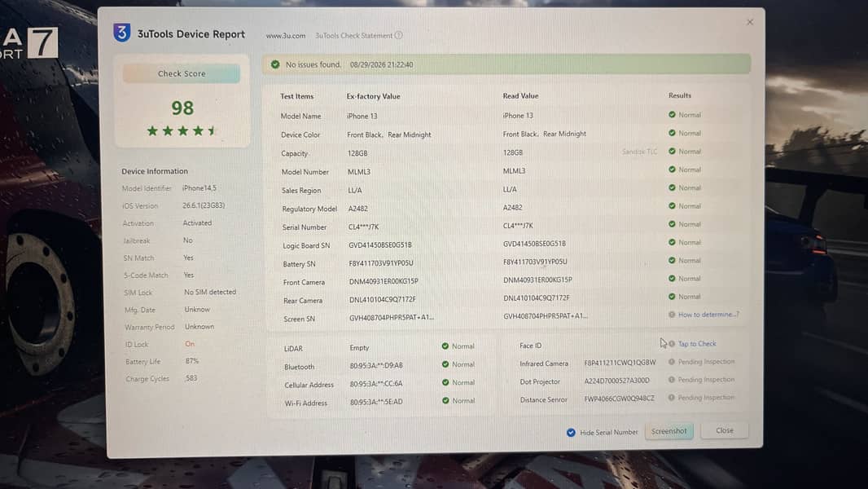868x489 pixels.
Task: Click the Infrared Camera serial F8P411211CWQ1QG8W
Action: click(620, 363)
